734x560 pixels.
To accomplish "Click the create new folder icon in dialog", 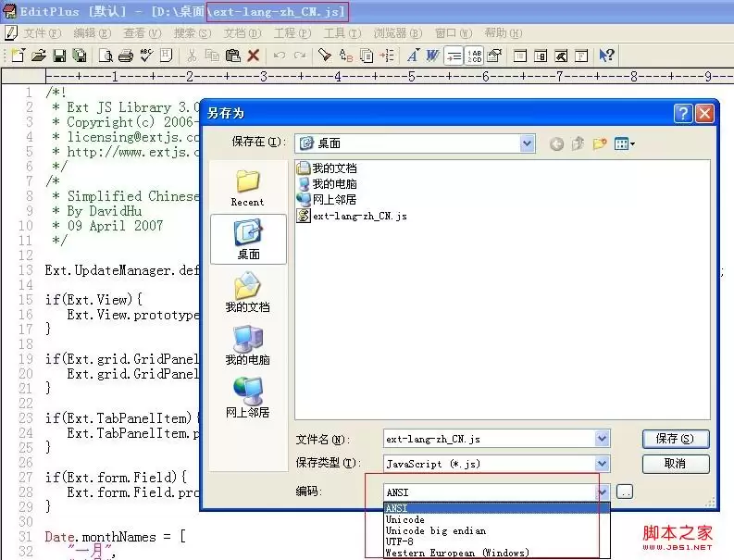I will tap(600, 143).
